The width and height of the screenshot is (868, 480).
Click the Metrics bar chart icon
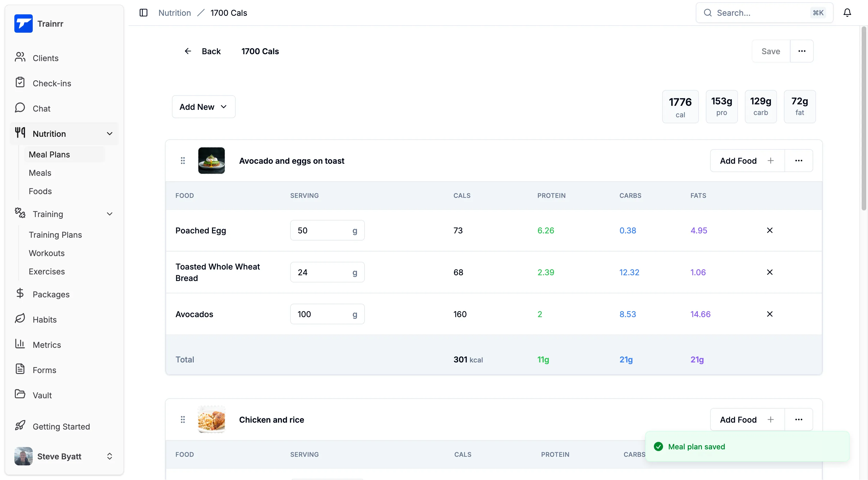[x=20, y=344]
